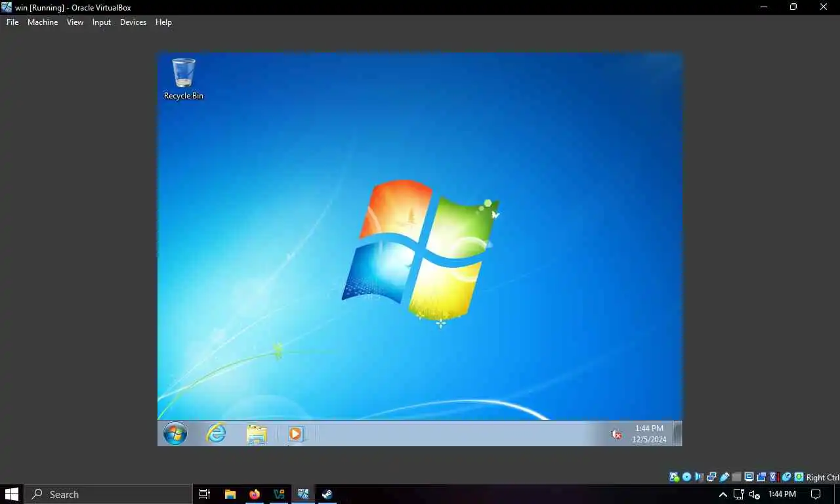The height and width of the screenshot is (504, 840).
Task: Click the USB devices indicator in VirtualBox status bar
Action: tap(724, 477)
